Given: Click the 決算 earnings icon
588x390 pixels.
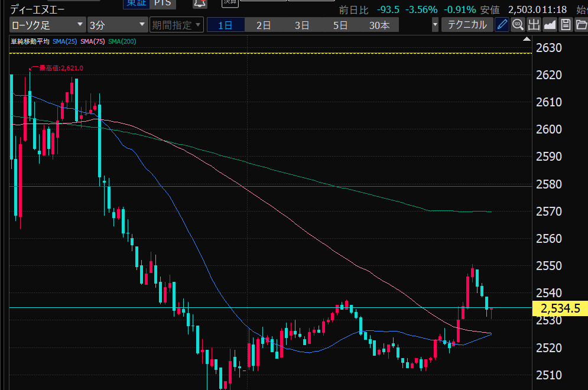Looking at the screenshot, I should tap(230, 2).
